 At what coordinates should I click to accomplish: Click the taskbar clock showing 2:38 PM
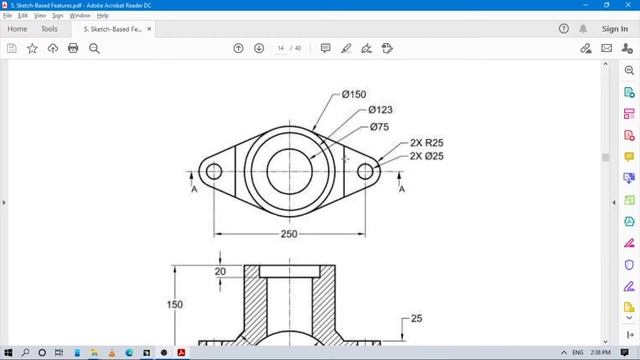tap(600, 353)
